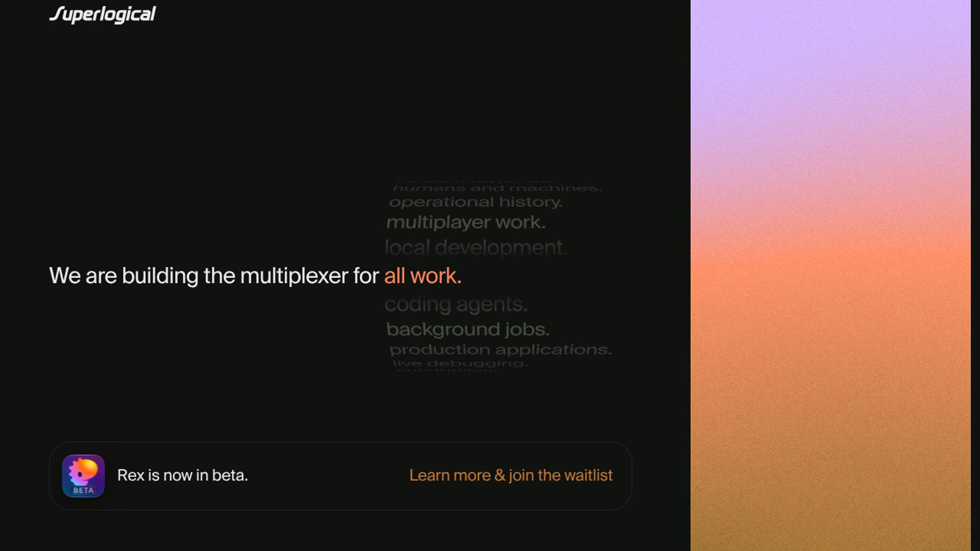Click the 'production applications.' carousel line

pyautogui.click(x=500, y=349)
